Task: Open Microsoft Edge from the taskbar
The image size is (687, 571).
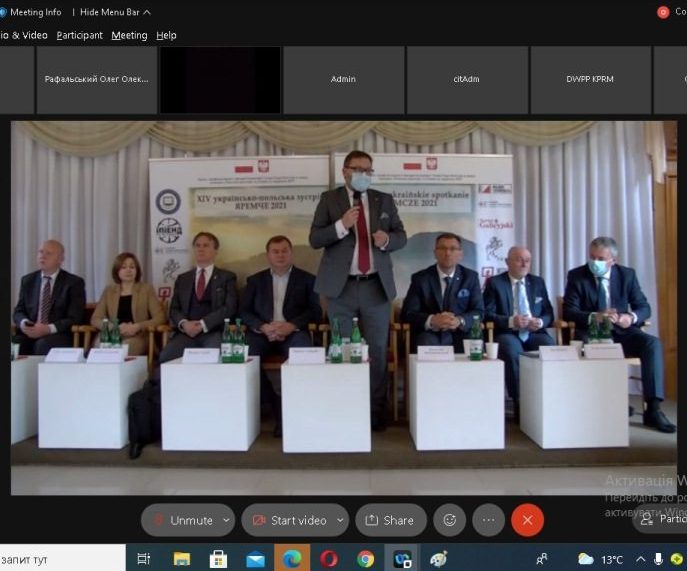Action: point(292,559)
